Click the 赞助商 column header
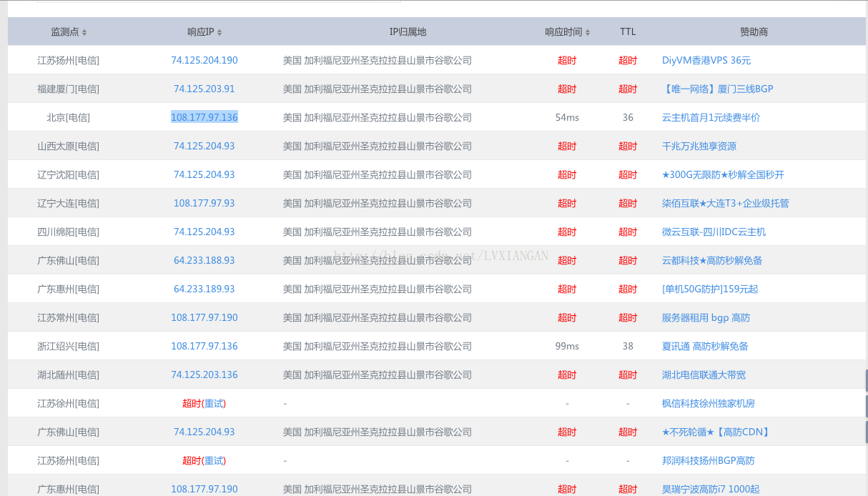This screenshot has height=496, width=868. (754, 31)
